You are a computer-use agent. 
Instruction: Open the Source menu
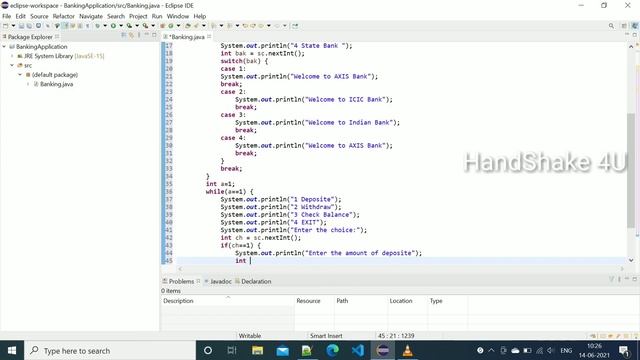[39, 16]
